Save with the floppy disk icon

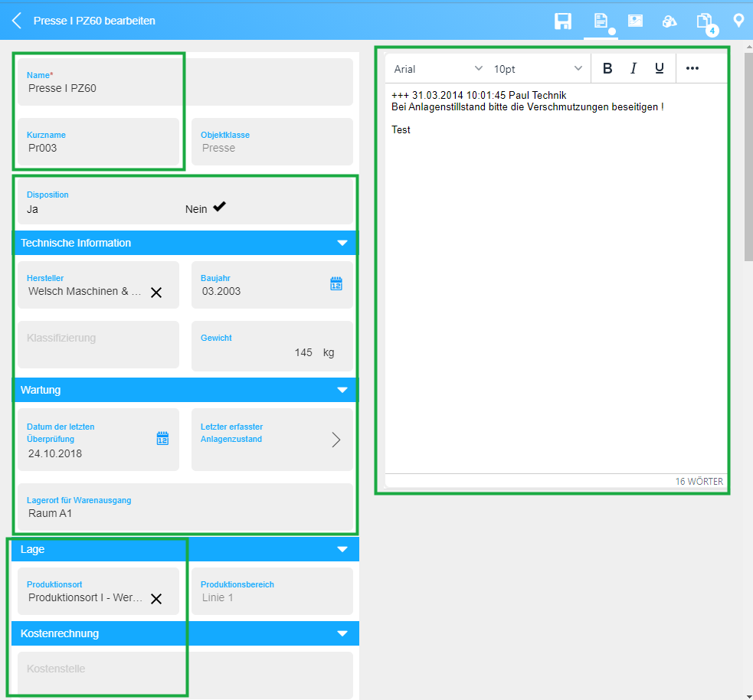pos(563,21)
